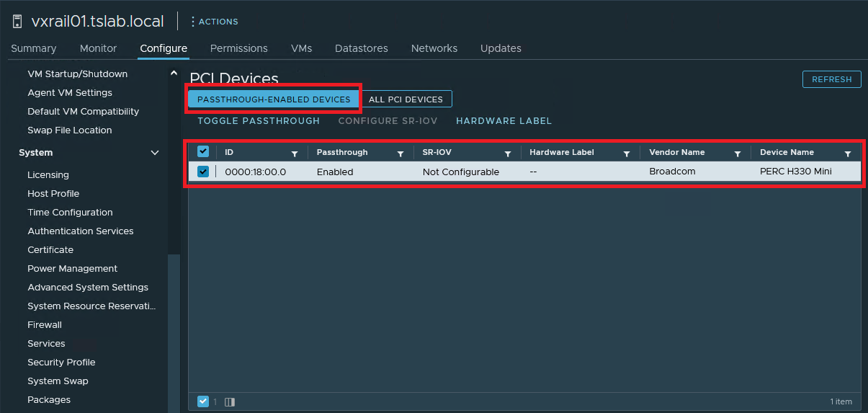Uncheck the 0000:18:00.0 device row checkbox

click(203, 172)
